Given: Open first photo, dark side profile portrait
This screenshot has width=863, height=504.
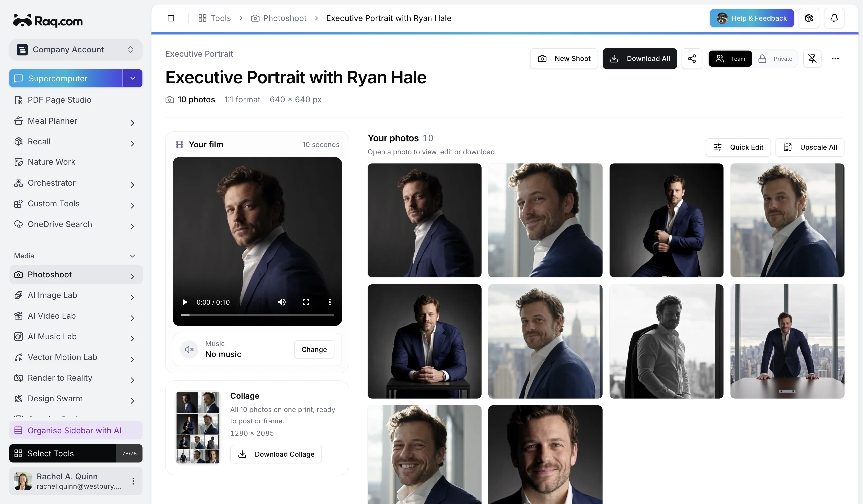Looking at the screenshot, I should 424,220.
